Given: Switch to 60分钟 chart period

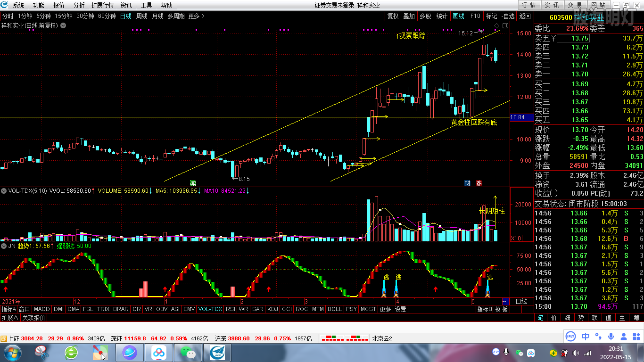Looking at the screenshot, I should pos(107,16).
